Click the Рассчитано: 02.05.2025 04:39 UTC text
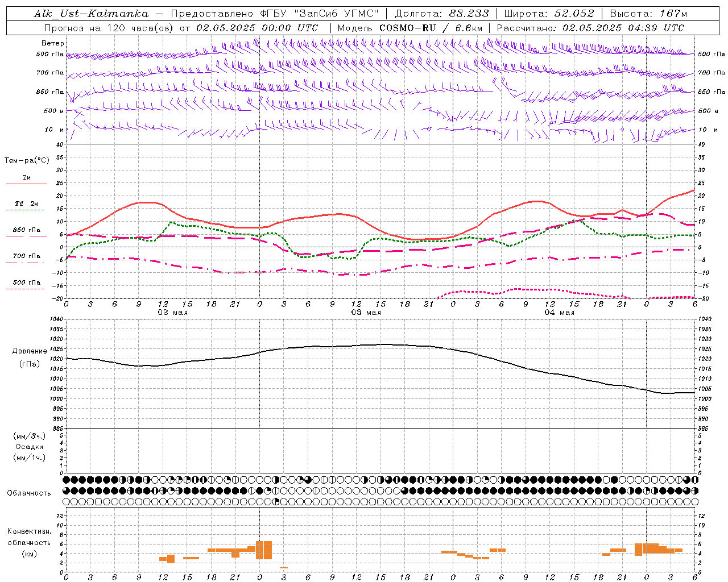728x582 pixels. point(590,28)
